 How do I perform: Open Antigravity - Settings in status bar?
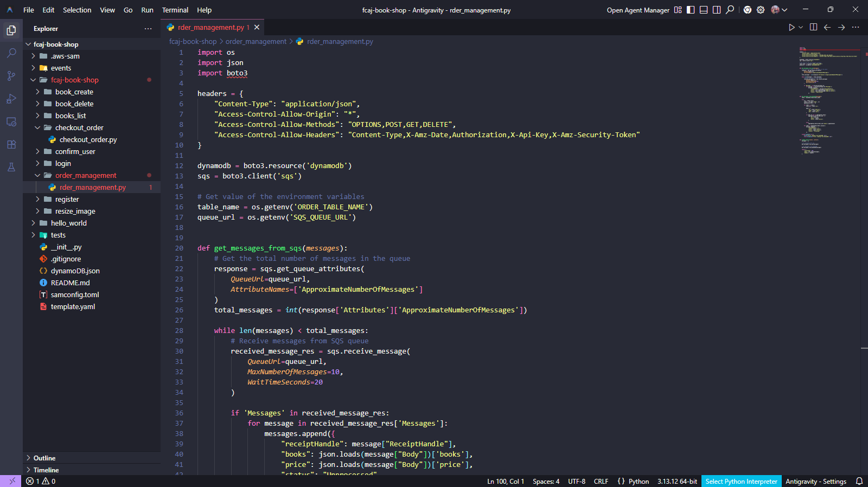coord(816,481)
